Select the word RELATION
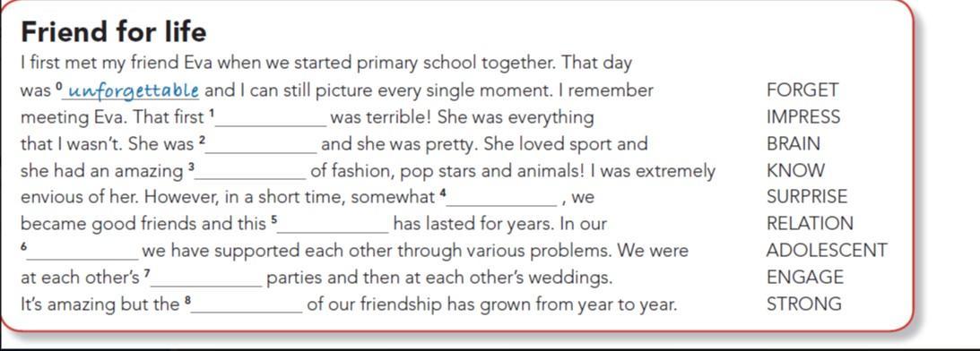 810,224
